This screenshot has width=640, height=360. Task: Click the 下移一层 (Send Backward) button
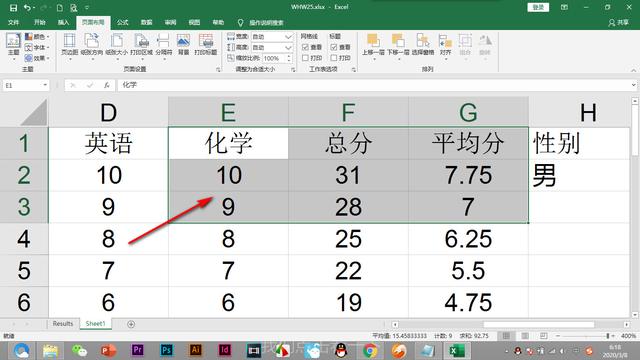click(398, 46)
